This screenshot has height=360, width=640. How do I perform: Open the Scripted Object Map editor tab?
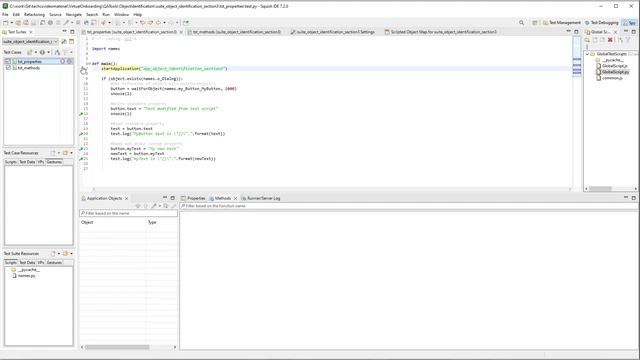coord(441,32)
